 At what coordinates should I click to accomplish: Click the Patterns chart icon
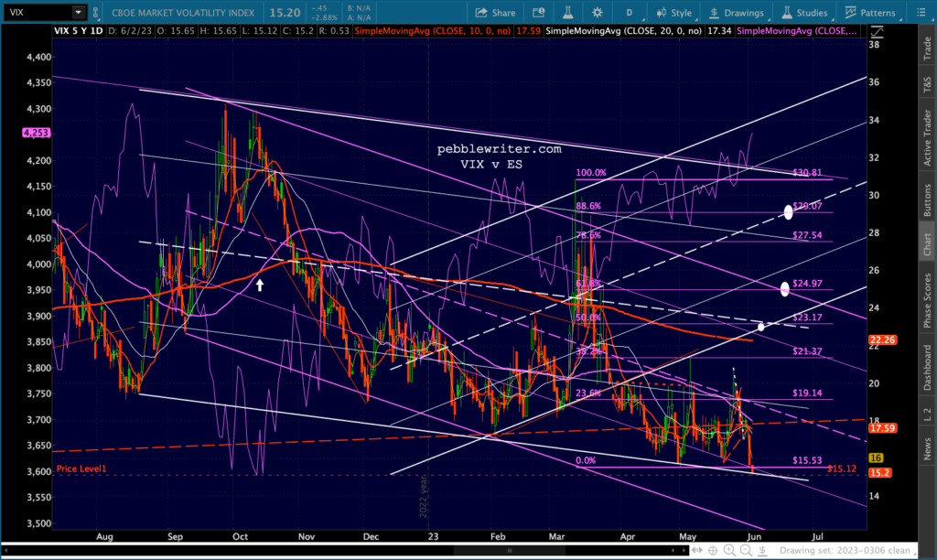click(x=851, y=13)
